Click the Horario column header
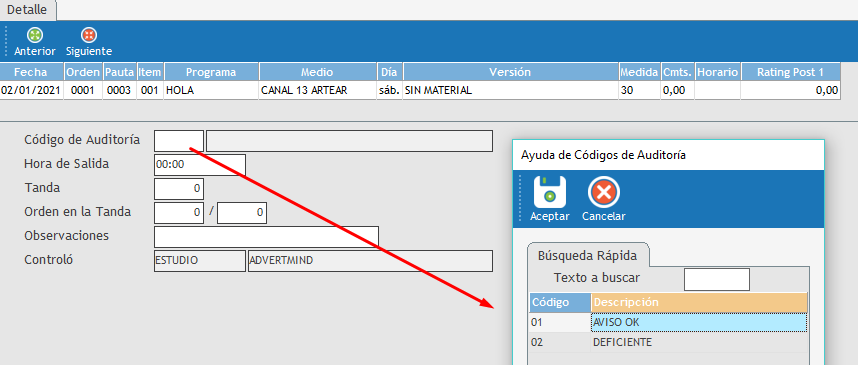The height and width of the screenshot is (365, 858). click(717, 72)
